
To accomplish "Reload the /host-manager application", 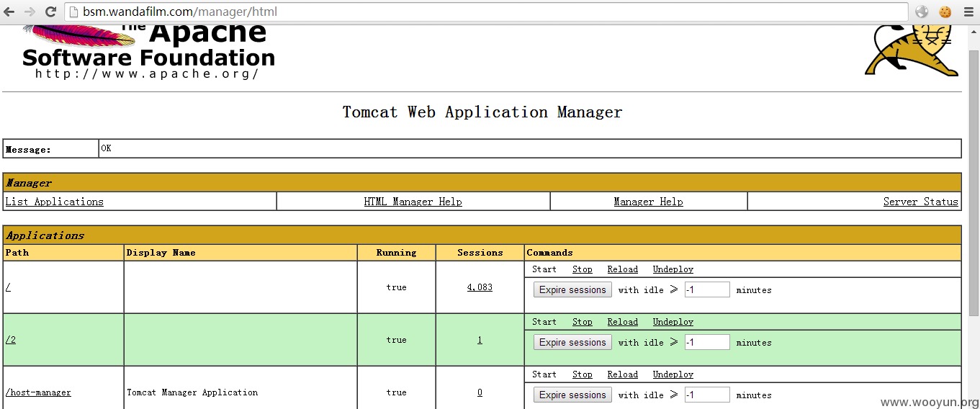I will pyautogui.click(x=623, y=374).
